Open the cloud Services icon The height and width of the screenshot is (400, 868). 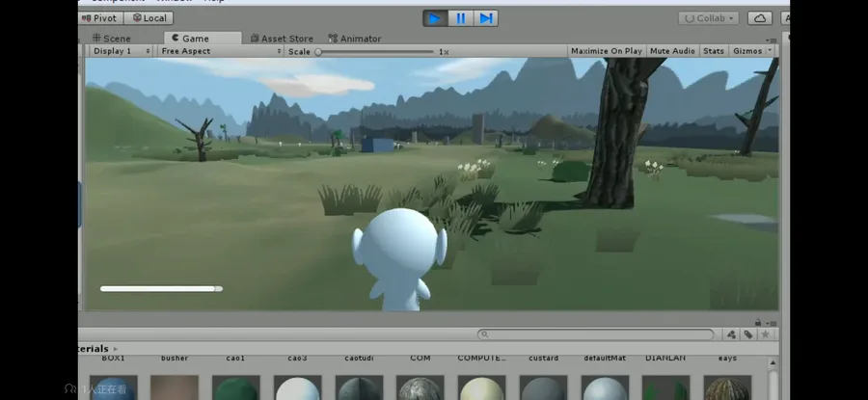(760, 18)
